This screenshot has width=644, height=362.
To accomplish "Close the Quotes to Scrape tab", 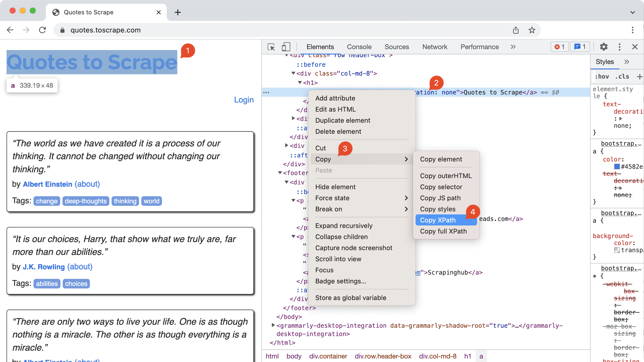I will [x=158, y=12].
